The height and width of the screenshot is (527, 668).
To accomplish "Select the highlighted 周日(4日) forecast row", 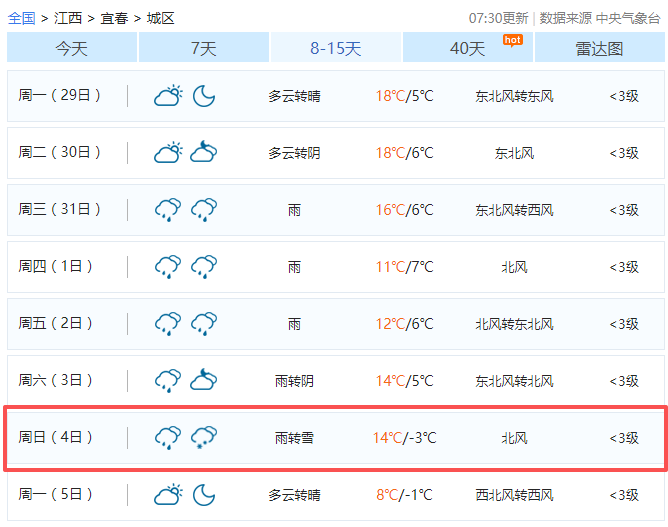I will tap(336, 438).
